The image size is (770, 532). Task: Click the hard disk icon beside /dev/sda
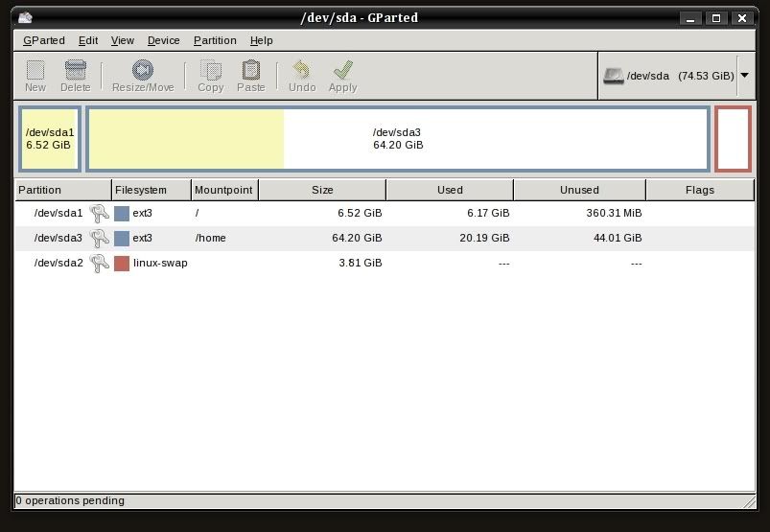tap(614, 76)
